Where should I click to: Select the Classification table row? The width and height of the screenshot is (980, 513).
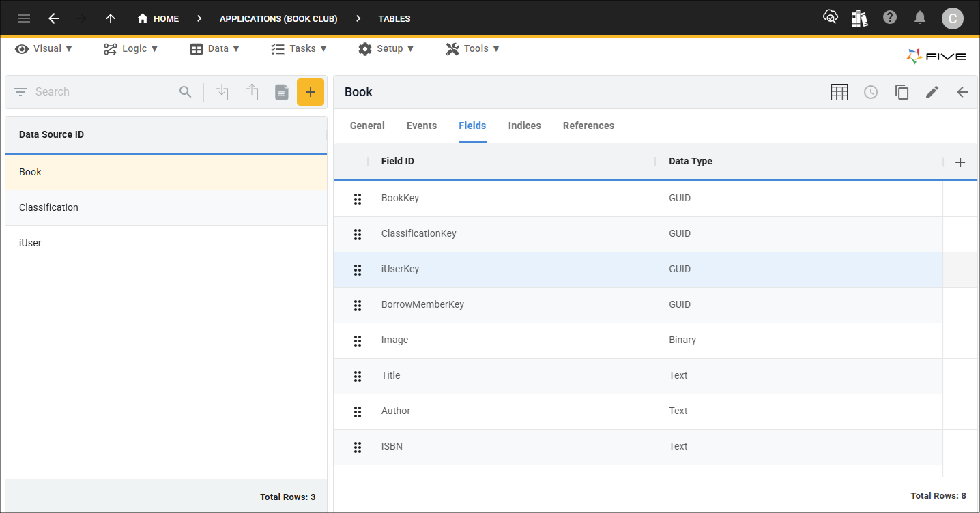166,207
